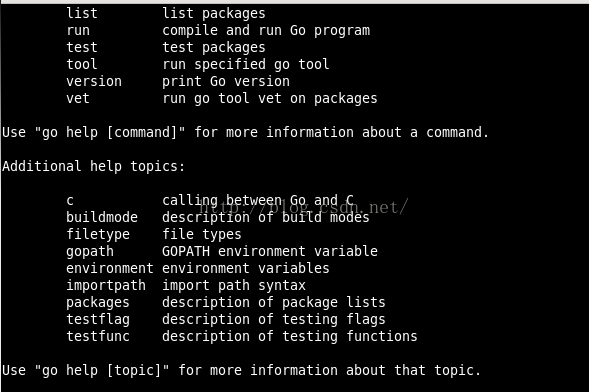589x392 pixels.
Task: Click "go help [command]" usage text
Action: point(110,133)
